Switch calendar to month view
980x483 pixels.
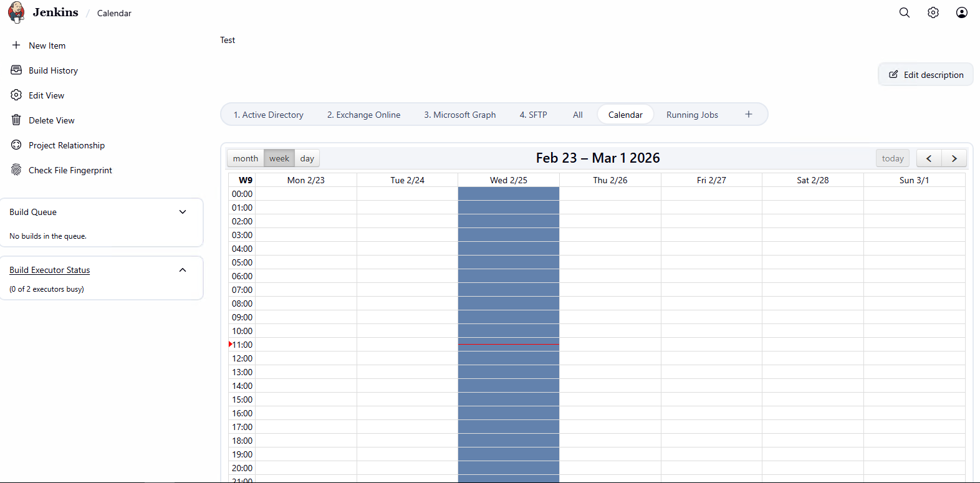pyautogui.click(x=245, y=158)
